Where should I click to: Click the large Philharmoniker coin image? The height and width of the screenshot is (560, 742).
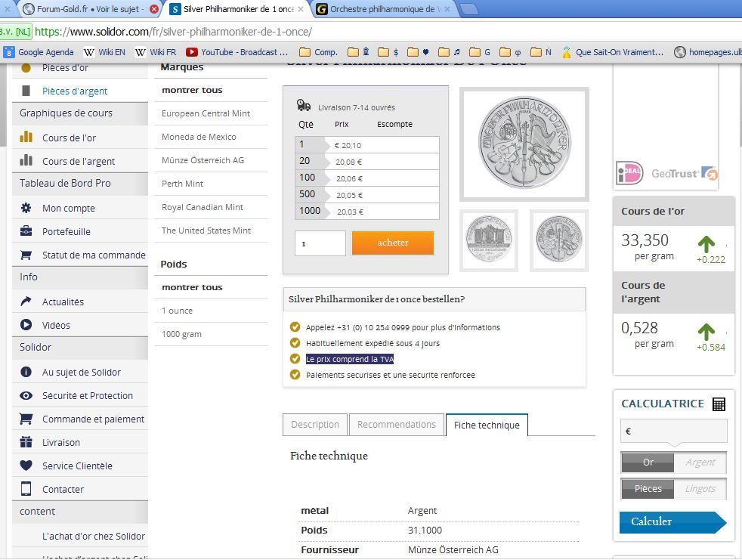(524, 143)
